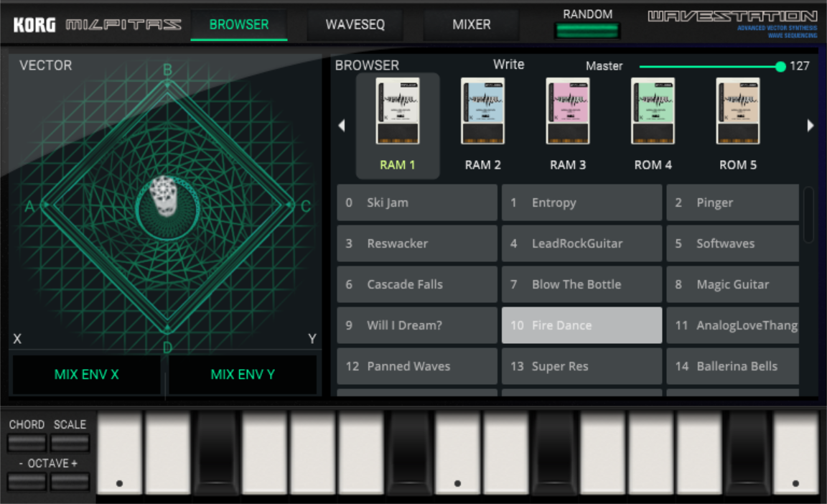Open the WAVESEQ tab
This screenshot has height=504, width=827.
click(x=355, y=25)
